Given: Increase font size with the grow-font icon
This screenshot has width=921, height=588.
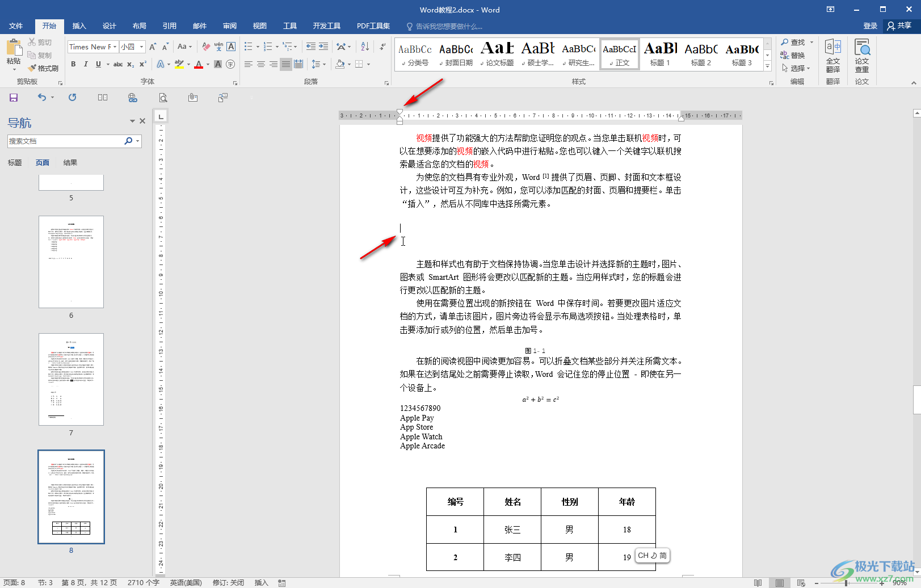Looking at the screenshot, I should [153, 47].
